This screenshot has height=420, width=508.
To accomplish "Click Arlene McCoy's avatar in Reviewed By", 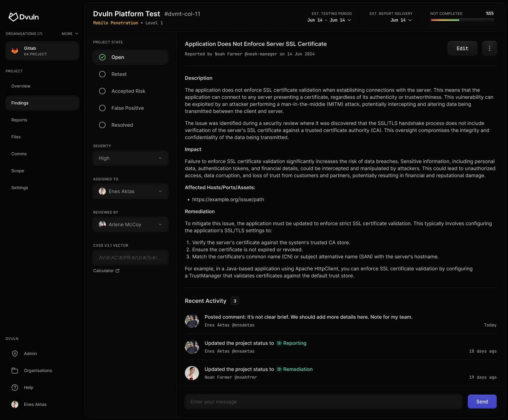I will 102,224.
